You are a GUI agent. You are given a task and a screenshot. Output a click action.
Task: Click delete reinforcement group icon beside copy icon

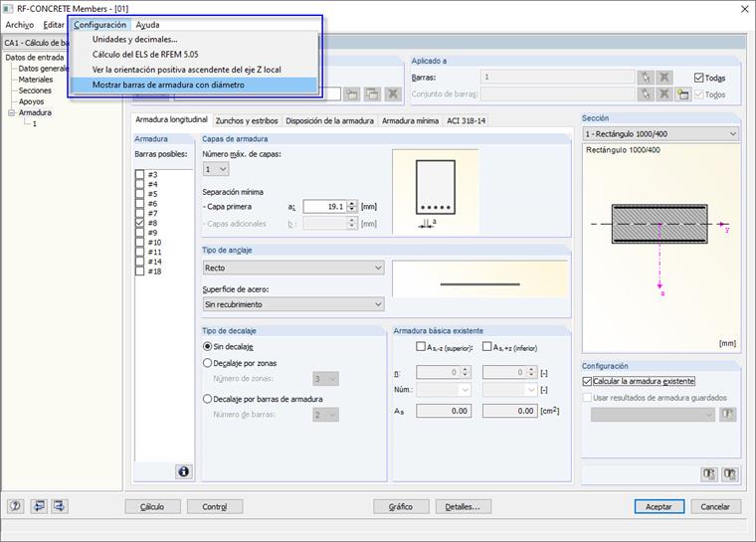click(x=393, y=94)
